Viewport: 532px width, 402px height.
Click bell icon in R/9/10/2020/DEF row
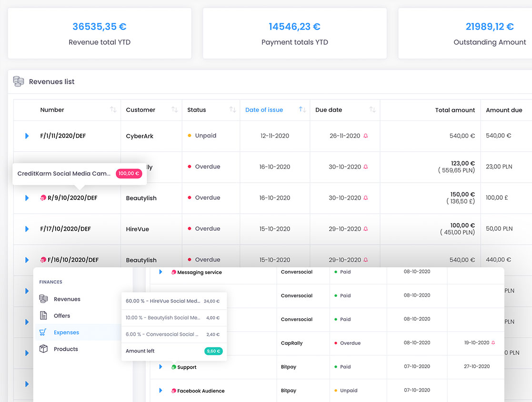pyautogui.click(x=366, y=197)
